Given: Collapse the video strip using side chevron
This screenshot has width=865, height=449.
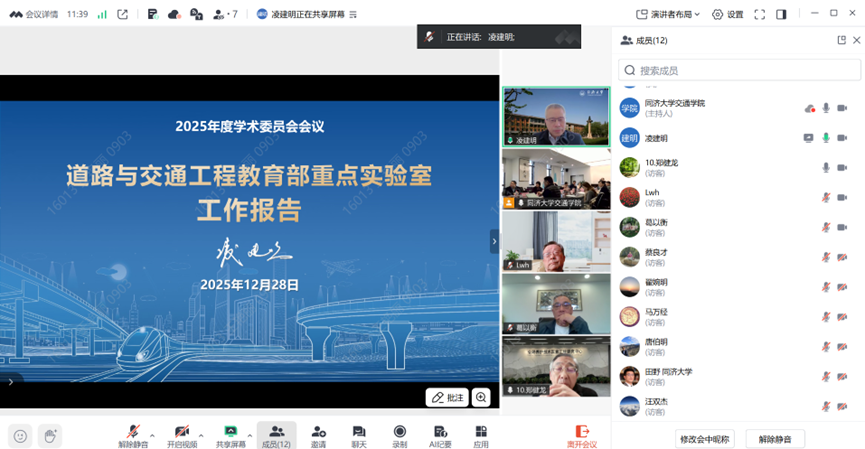Looking at the screenshot, I should [x=493, y=241].
